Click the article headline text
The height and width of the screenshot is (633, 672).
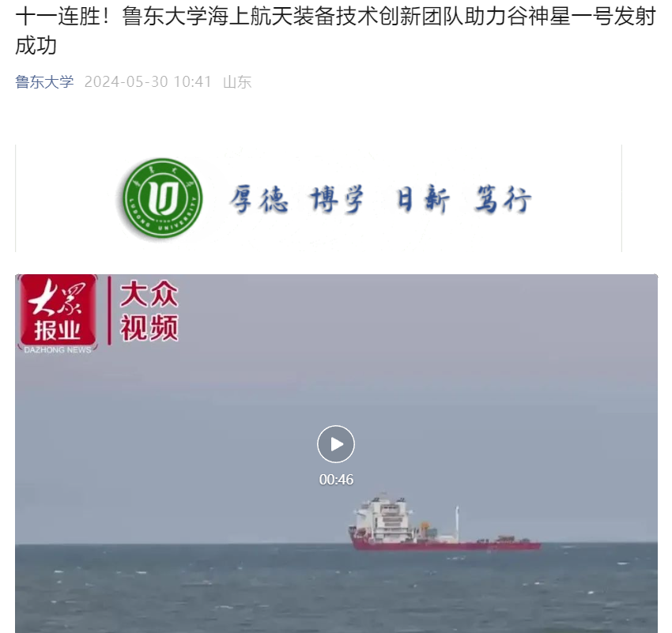335,31
